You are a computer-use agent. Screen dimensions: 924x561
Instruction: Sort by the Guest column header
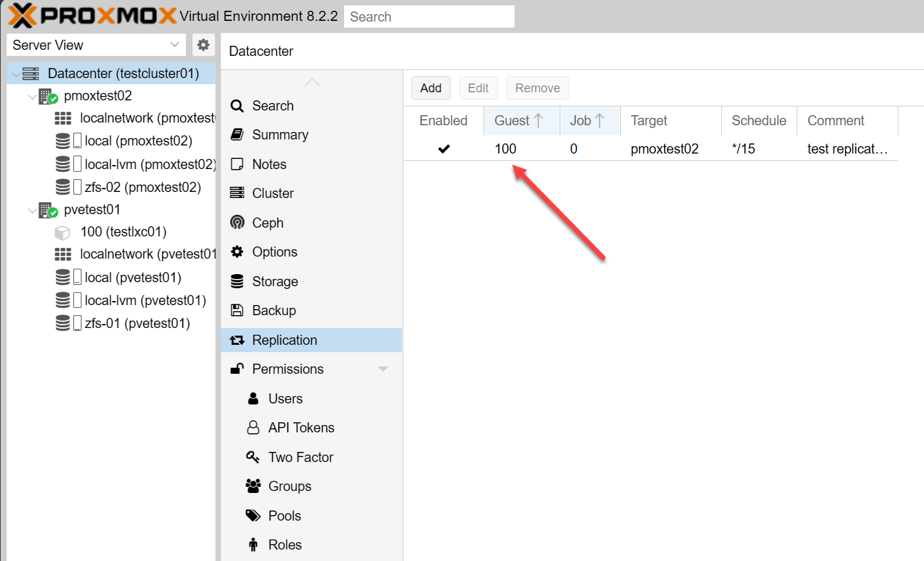tap(522, 121)
